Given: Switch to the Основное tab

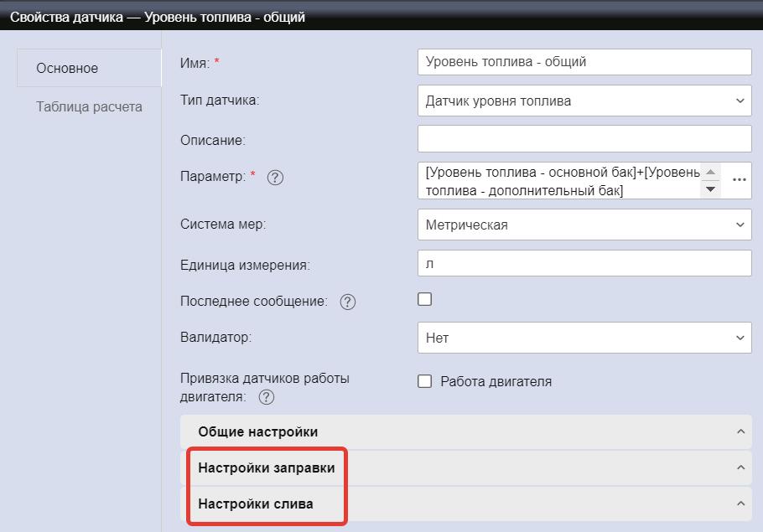Looking at the screenshot, I should coord(67,69).
